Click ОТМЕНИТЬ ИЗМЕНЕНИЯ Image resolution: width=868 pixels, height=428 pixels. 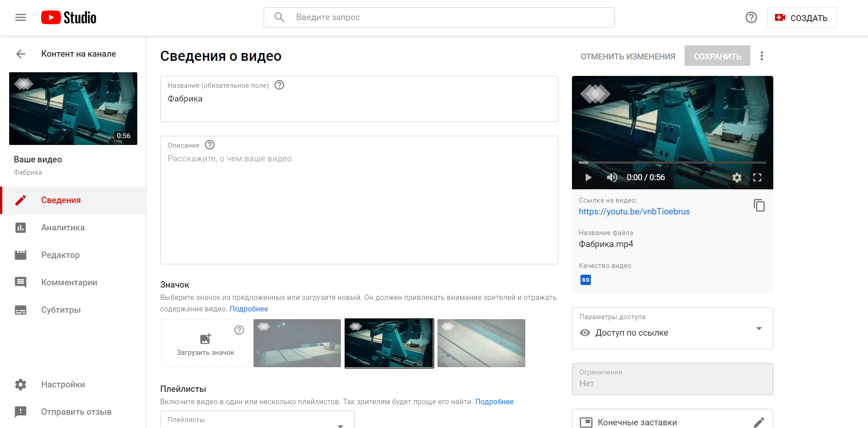(x=628, y=56)
